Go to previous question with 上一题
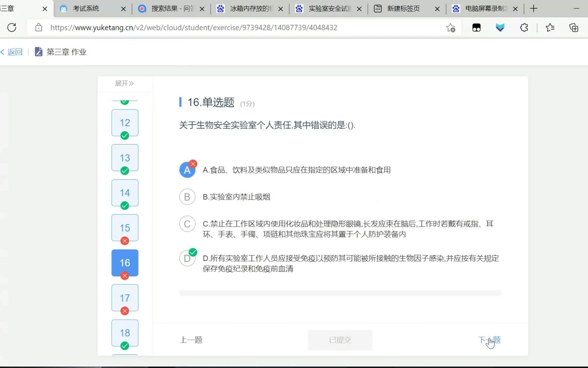This screenshot has width=588, height=368. (191, 340)
